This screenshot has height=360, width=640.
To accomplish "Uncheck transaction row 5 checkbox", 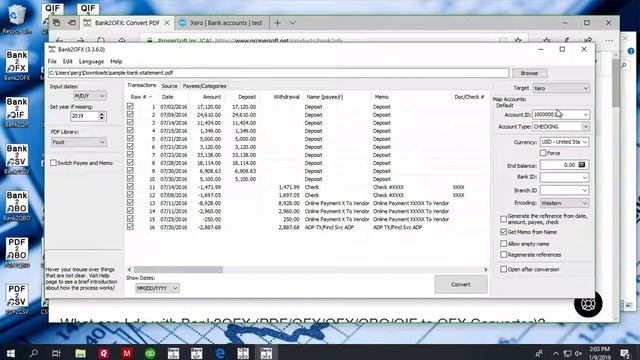I will pos(130,138).
